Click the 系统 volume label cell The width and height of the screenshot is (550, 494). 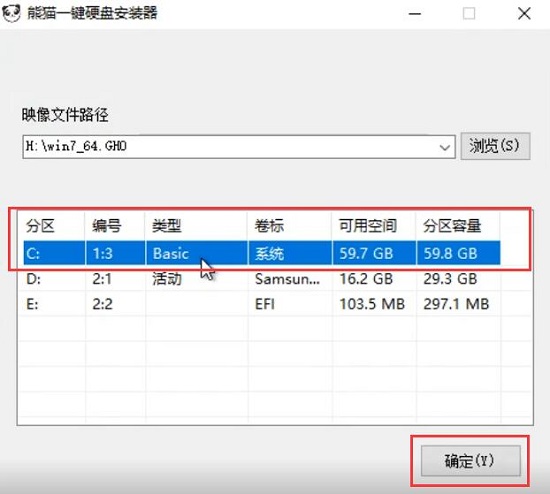pos(290,253)
